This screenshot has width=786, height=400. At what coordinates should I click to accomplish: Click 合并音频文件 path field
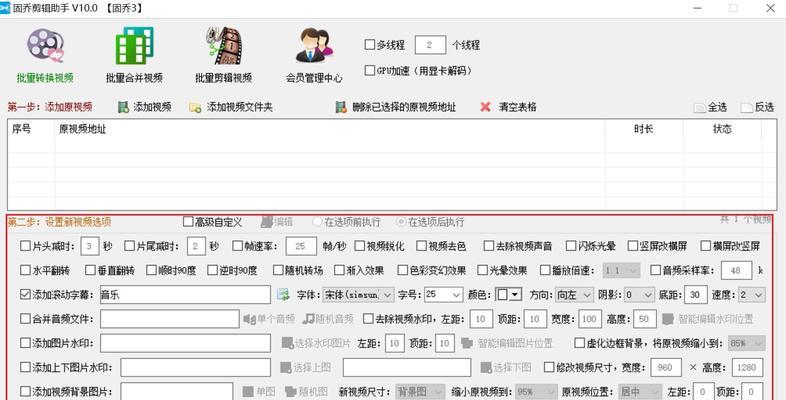pyautogui.click(x=169, y=319)
